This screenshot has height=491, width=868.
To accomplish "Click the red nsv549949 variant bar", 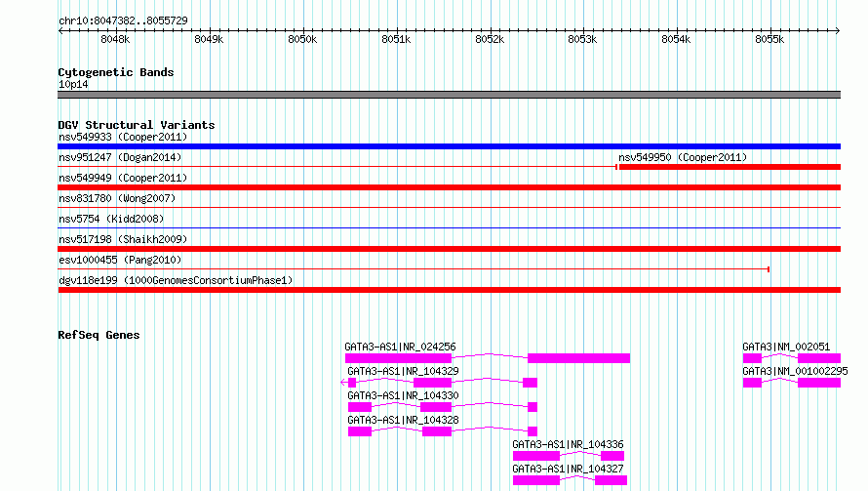I will (449, 187).
